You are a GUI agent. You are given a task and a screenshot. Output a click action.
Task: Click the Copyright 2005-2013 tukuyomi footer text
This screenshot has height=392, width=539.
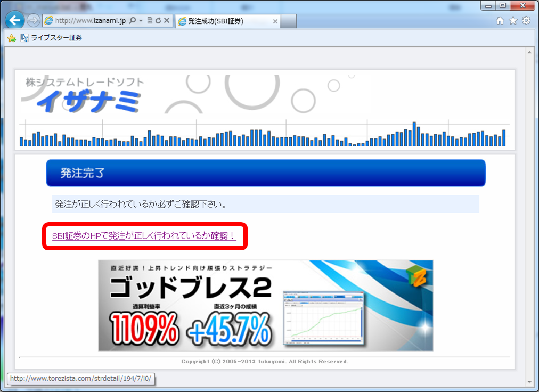(x=265, y=362)
